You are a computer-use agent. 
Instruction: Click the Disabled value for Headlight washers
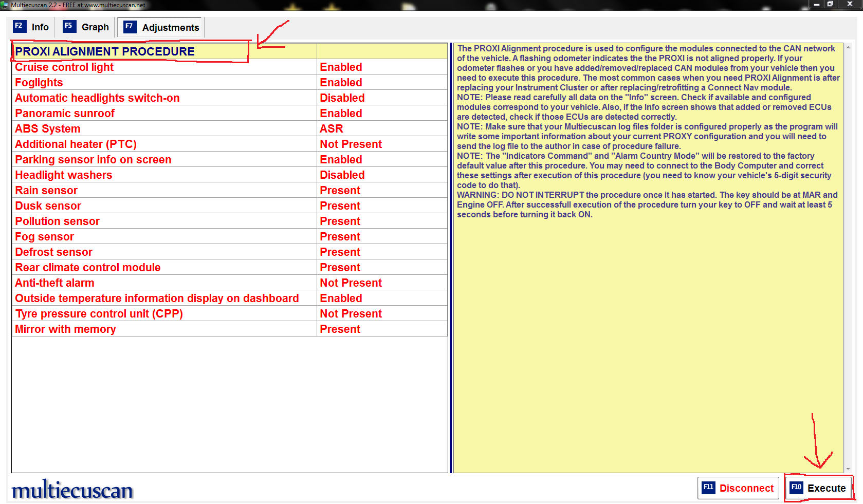342,175
